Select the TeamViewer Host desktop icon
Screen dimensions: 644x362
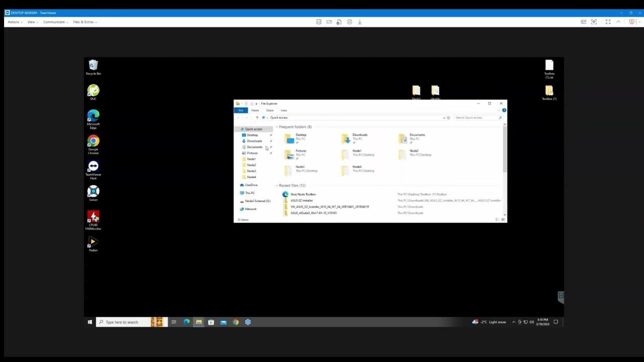pos(93,170)
